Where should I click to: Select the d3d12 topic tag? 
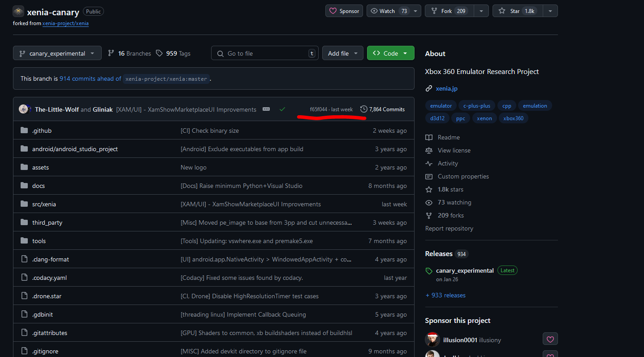point(437,118)
